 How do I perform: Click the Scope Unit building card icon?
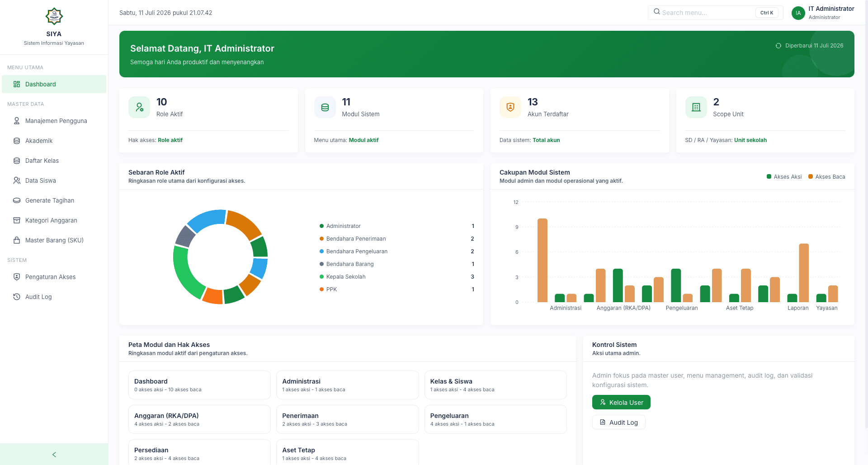point(696,107)
